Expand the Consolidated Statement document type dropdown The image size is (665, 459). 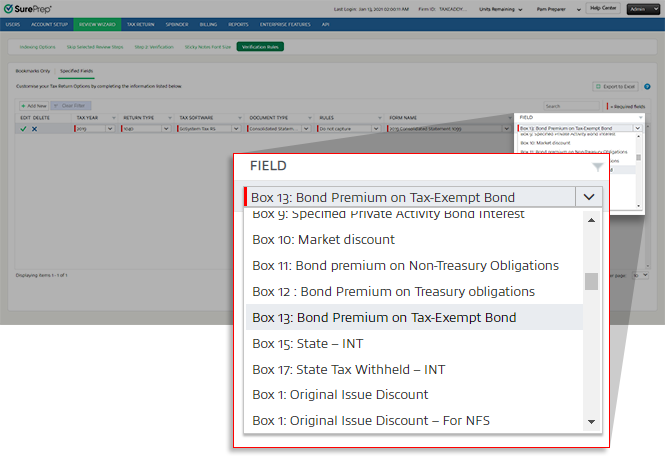tap(306, 129)
